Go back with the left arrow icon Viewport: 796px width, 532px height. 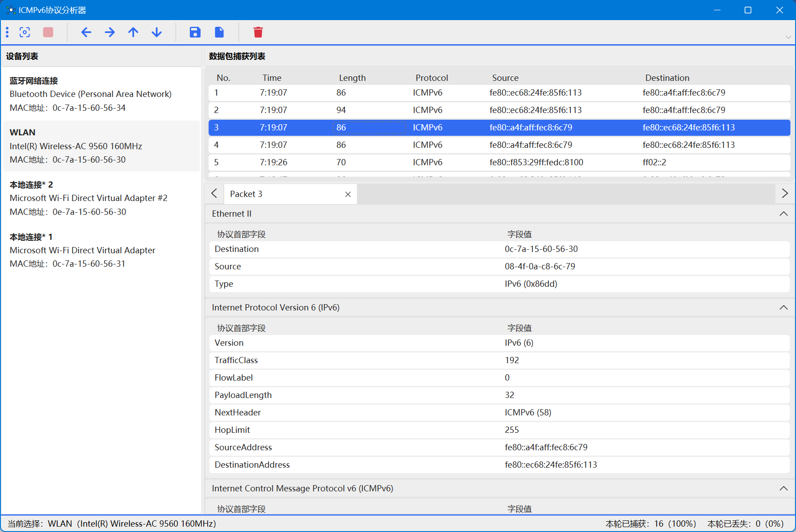pyautogui.click(x=86, y=32)
